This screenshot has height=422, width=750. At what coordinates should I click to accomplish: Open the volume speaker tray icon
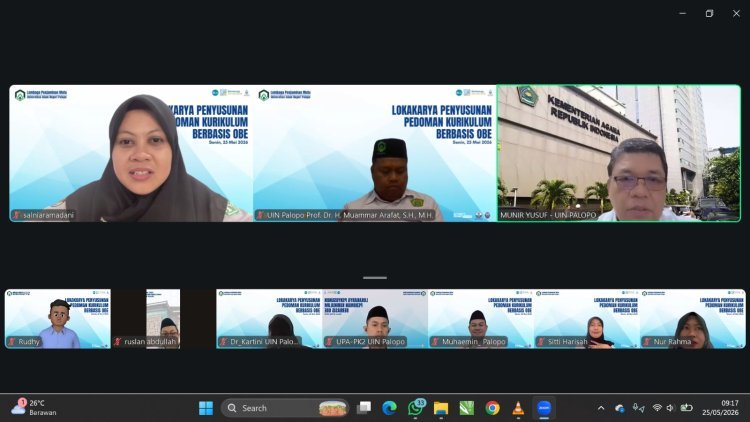pos(670,408)
